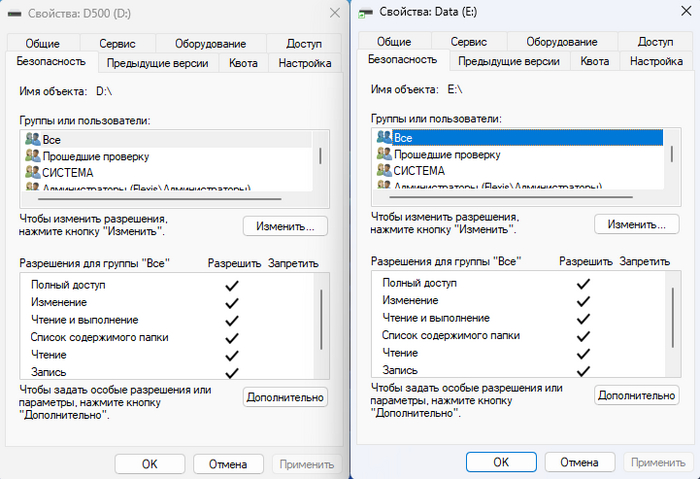The image size is (700, 479).
Task: Click the group icon next to Все in E: window
Action: click(384, 137)
